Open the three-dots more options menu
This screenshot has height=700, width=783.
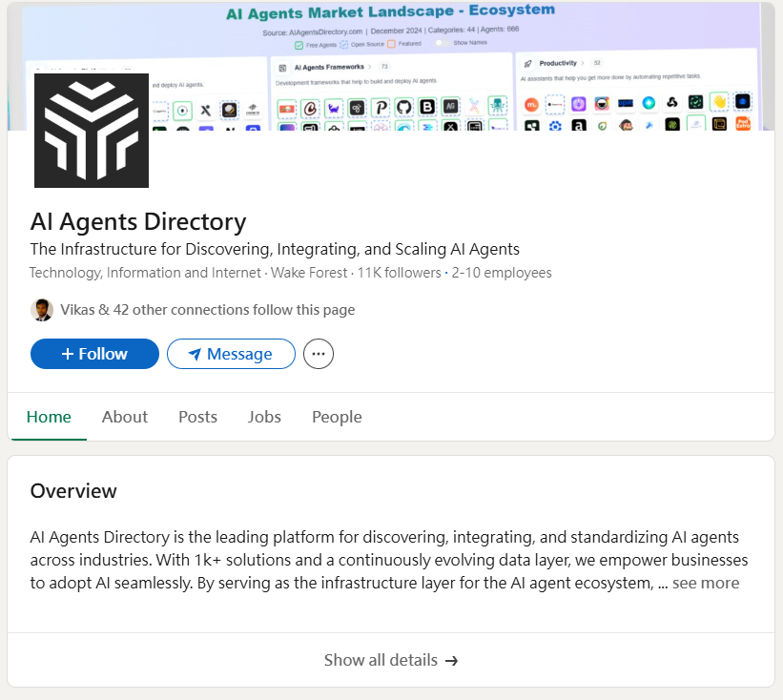pyautogui.click(x=319, y=354)
